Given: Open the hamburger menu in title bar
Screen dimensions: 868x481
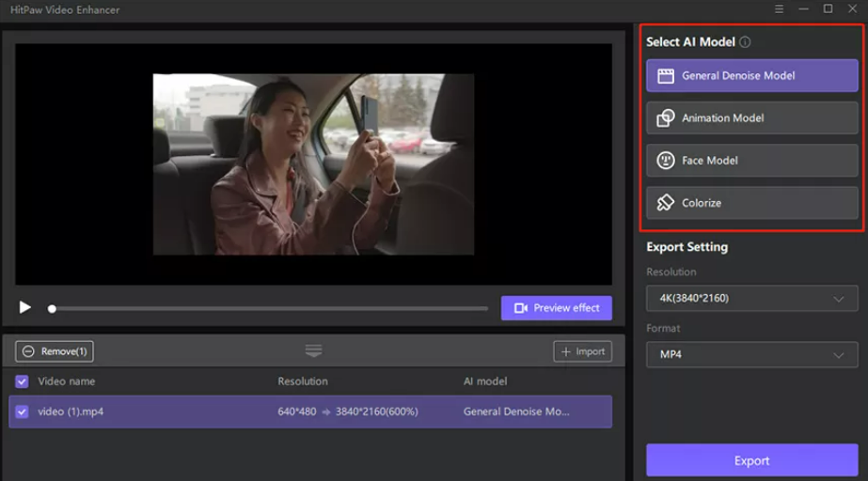Looking at the screenshot, I should coord(780,9).
